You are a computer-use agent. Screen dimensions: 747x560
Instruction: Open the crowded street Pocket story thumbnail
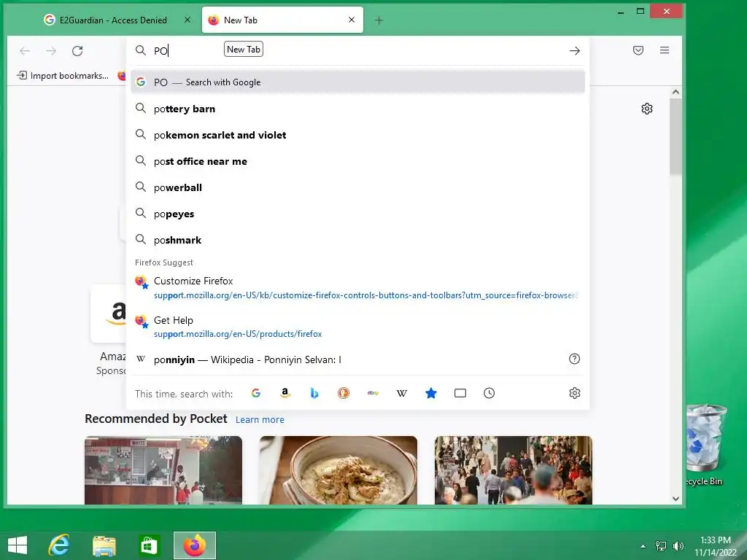click(513, 470)
